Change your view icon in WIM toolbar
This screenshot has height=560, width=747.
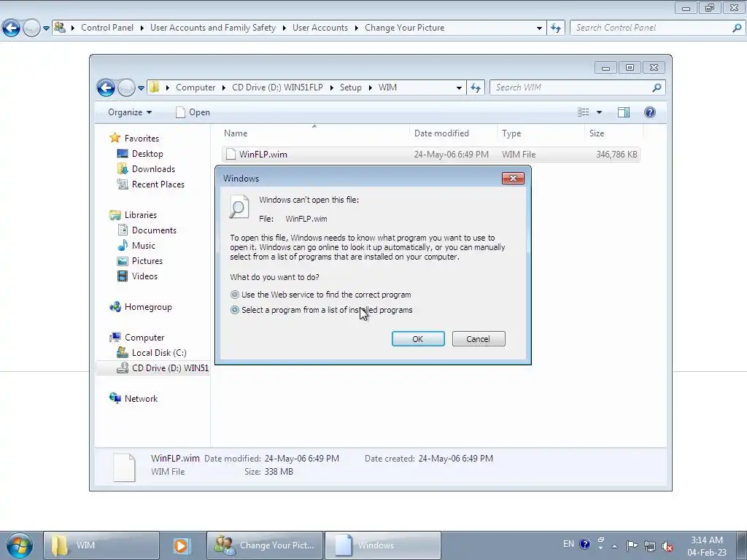583,112
